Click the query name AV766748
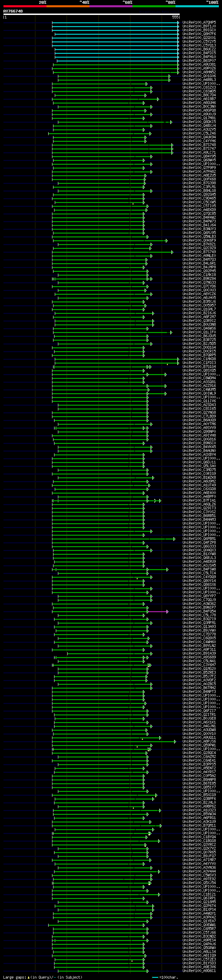Screen dimensions: 222x980 [x=13, y=11]
